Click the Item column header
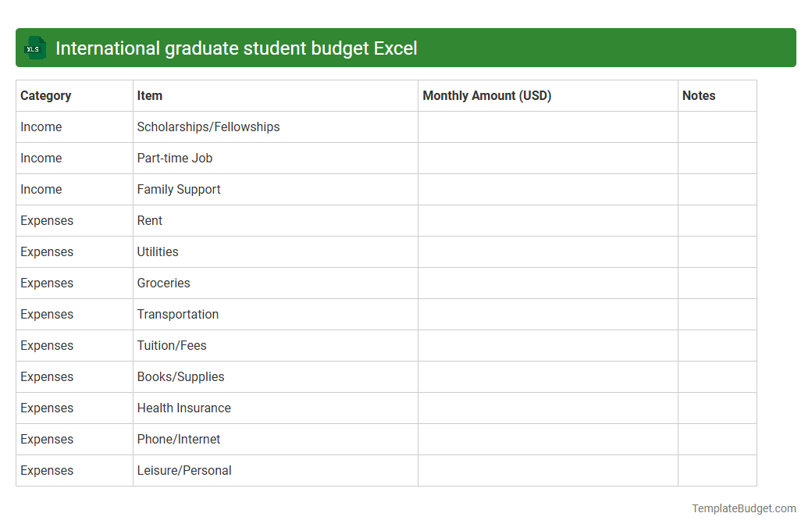The image size is (812, 531). [x=148, y=95]
